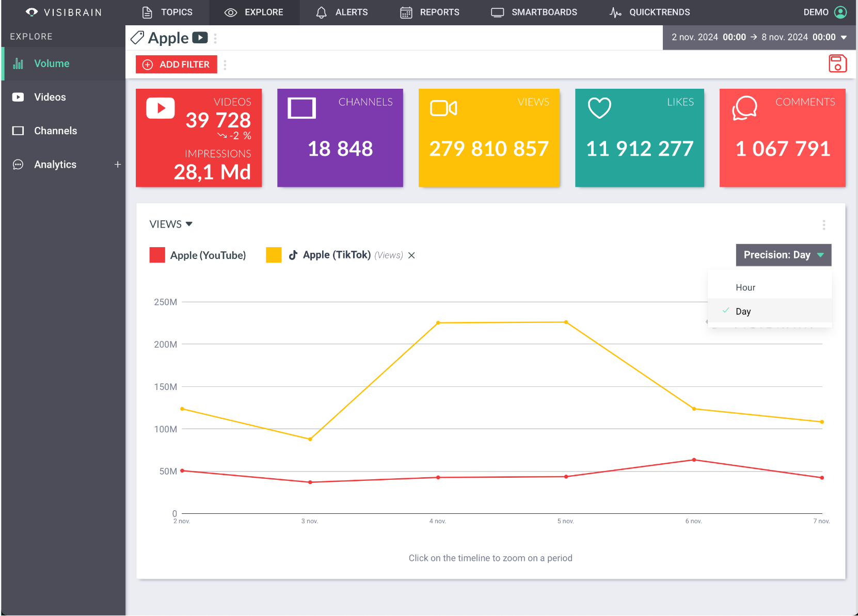Remove Apple (TikTok) series with the X

pos(411,255)
